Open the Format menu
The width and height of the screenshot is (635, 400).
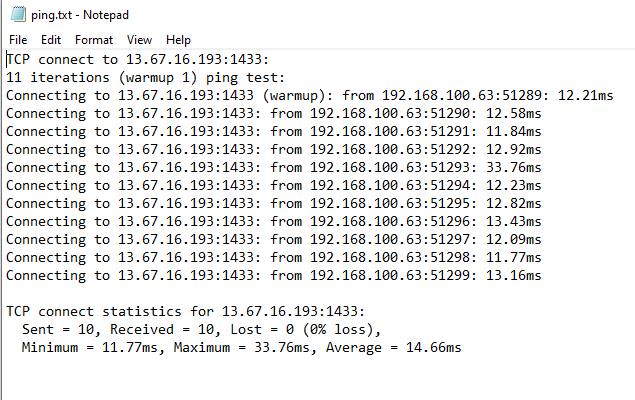94,40
